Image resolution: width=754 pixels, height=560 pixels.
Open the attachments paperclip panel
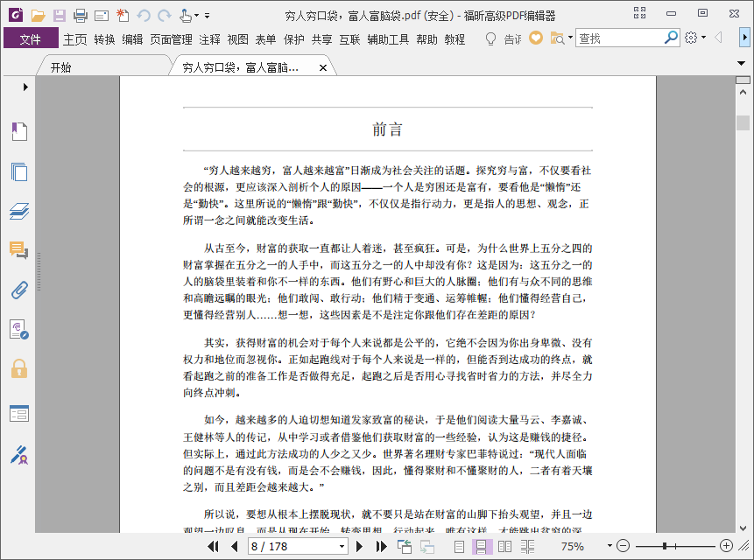tap(19, 290)
